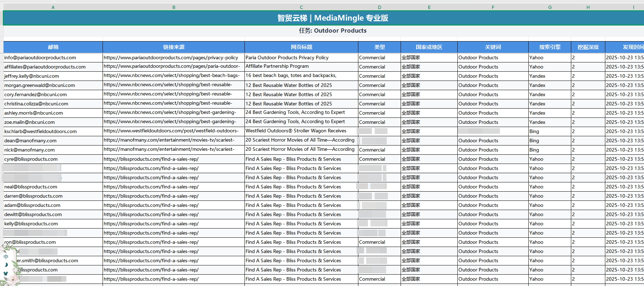Click the 网页标题 header cell
Screen dimensions: 644x286
pos(302,47)
